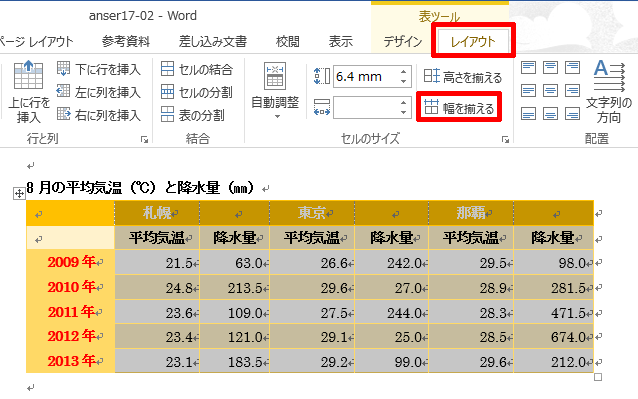638x399 pixels.
Task: Click the table move handle icon
Action: pyautogui.click(x=19, y=194)
